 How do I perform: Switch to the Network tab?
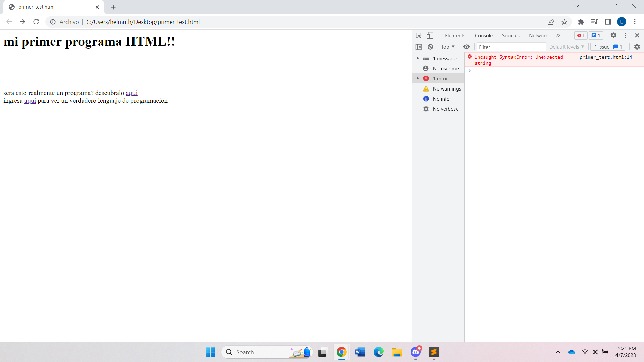tap(538, 35)
